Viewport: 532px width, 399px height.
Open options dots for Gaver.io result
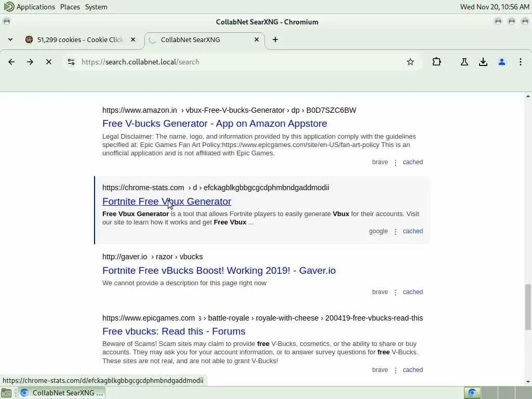click(x=395, y=292)
